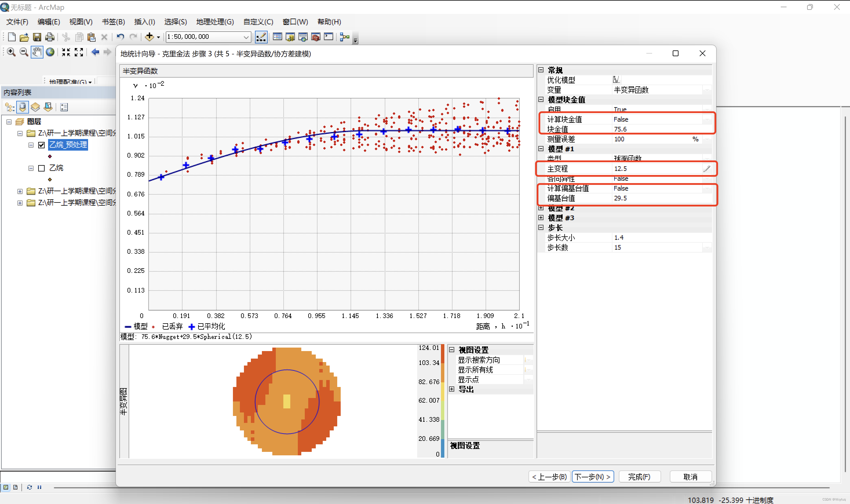The image size is (850, 504).
Task: Open a map document with folder icon
Action: tap(24, 37)
